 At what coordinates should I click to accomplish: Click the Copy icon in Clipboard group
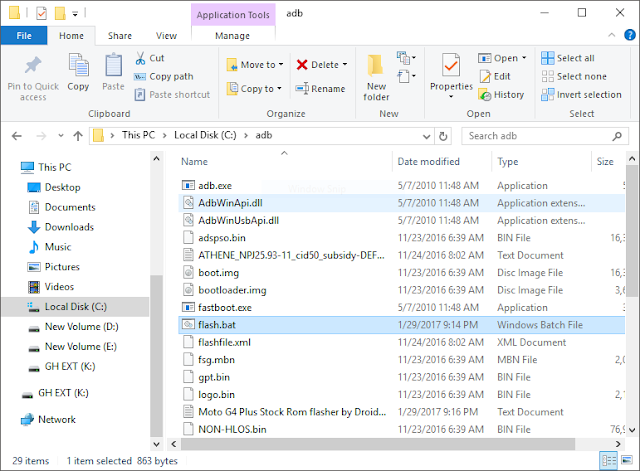78,65
